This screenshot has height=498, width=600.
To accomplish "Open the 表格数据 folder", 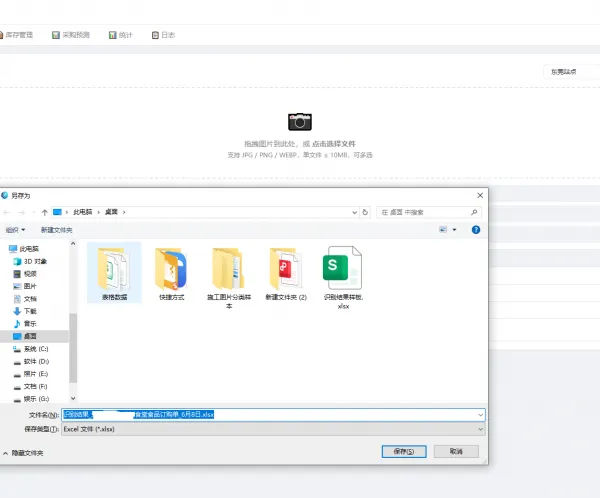I will tap(114, 273).
